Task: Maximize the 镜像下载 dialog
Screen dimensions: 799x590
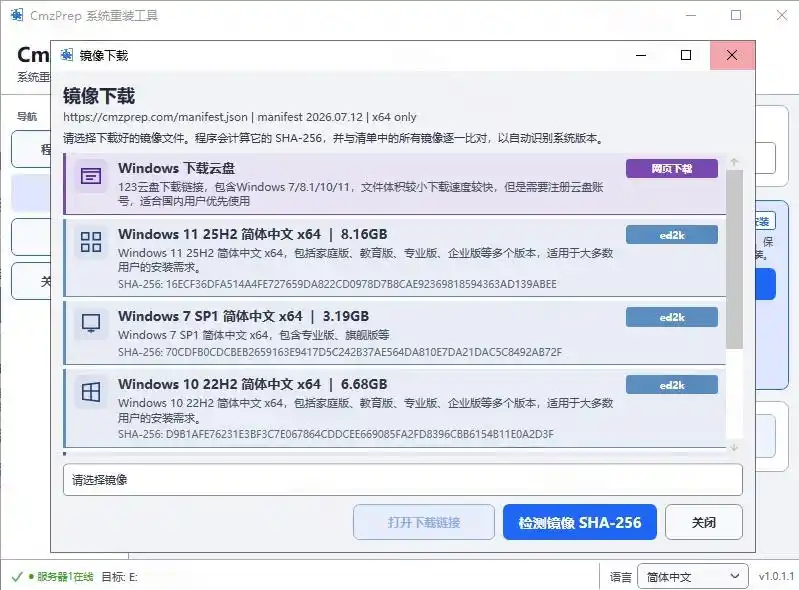Action: (x=686, y=55)
